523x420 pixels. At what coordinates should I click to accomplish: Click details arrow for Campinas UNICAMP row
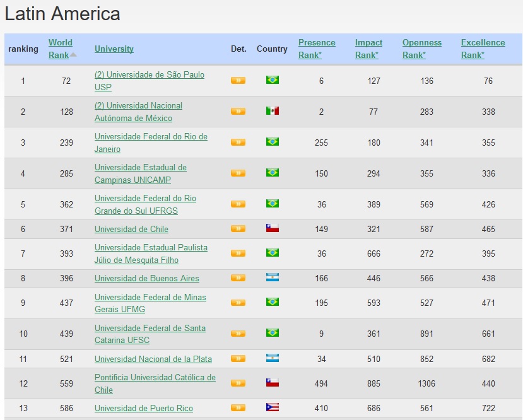(x=238, y=173)
